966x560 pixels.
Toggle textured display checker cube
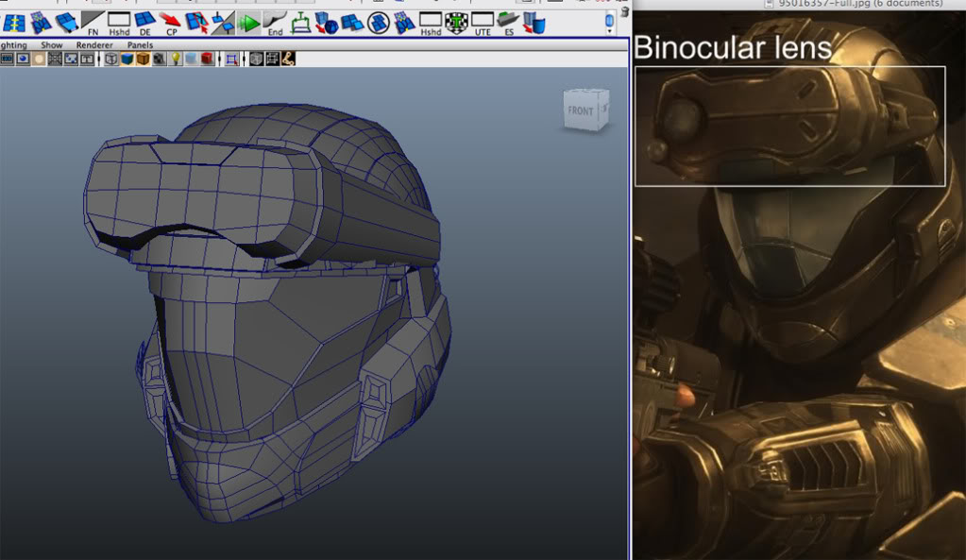[x=159, y=59]
